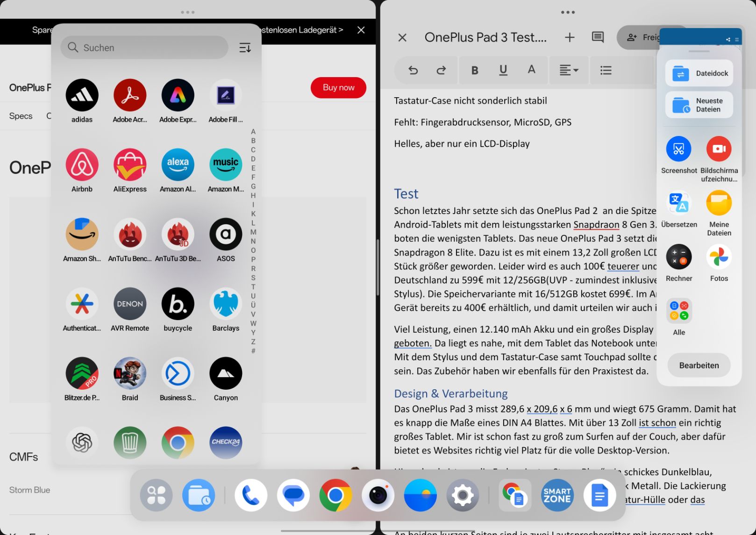Switch to the Specs tab
This screenshot has width=756, height=535.
tap(21, 116)
